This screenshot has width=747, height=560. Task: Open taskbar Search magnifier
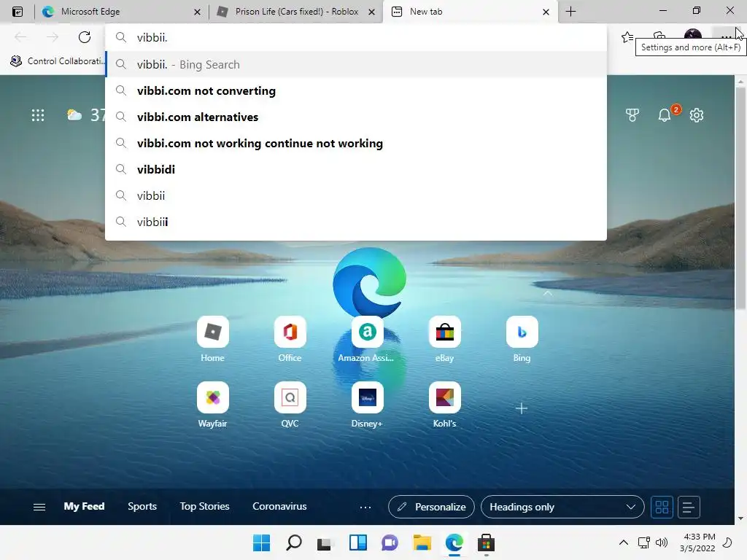[293, 542]
